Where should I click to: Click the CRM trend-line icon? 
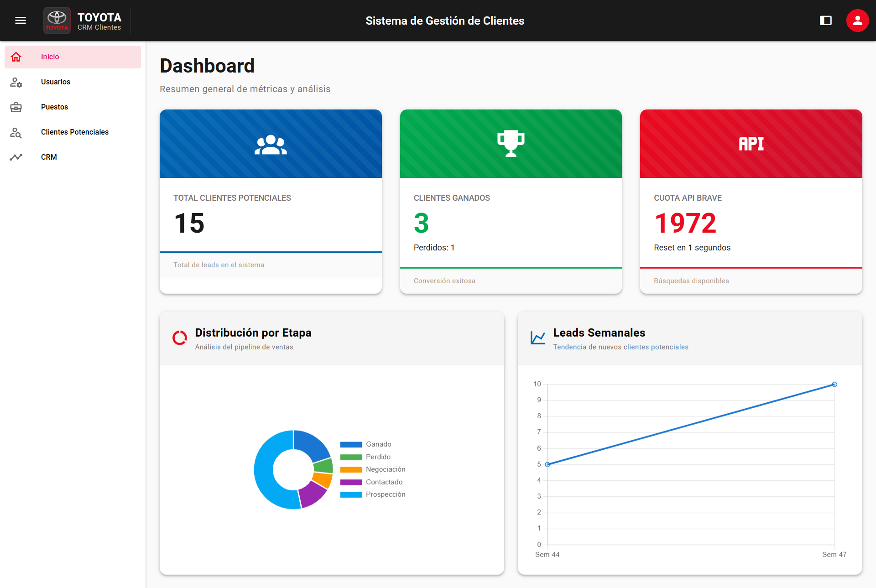coord(16,157)
